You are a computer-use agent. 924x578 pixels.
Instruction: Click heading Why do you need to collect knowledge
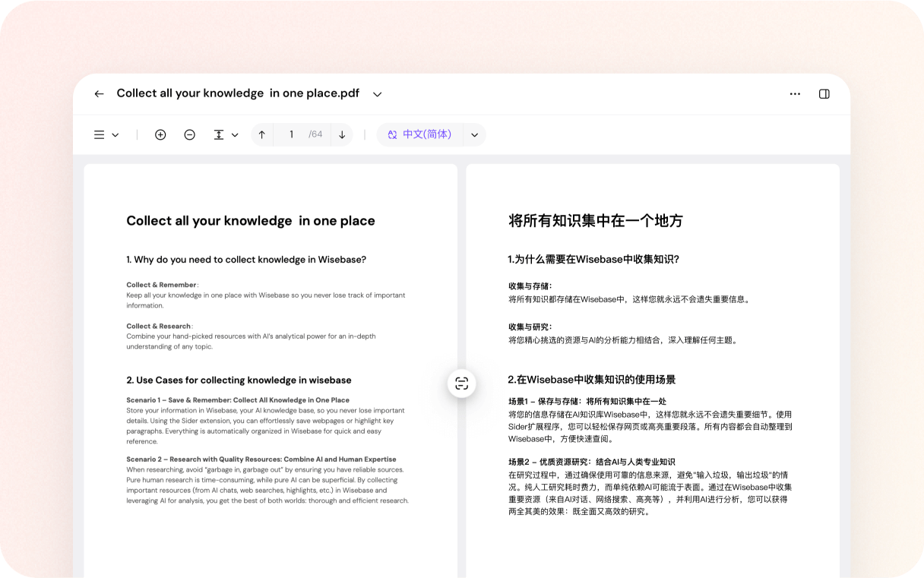coord(246,260)
